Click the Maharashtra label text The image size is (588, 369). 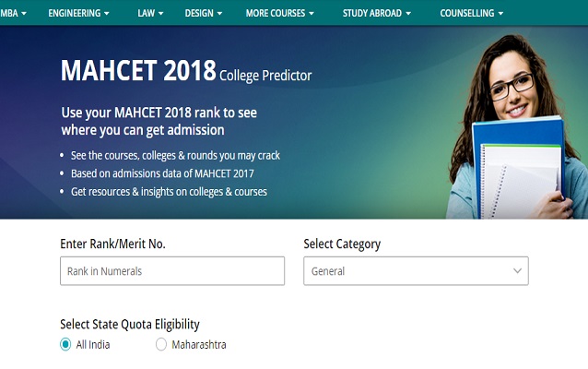point(199,345)
